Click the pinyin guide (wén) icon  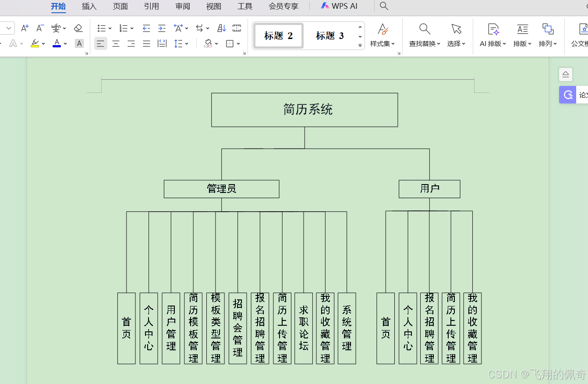[x=56, y=28]
